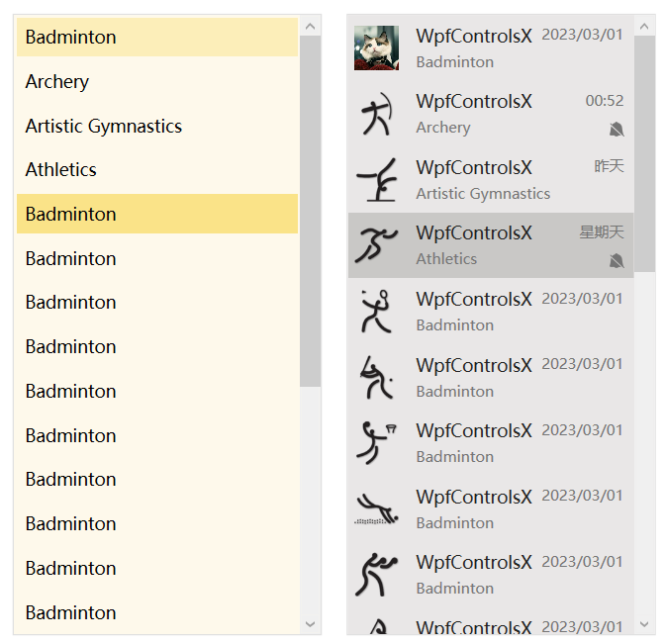This screenshot has height=644, width=665.
Task: Click the boxing pictogram icon
Action: 376,574
